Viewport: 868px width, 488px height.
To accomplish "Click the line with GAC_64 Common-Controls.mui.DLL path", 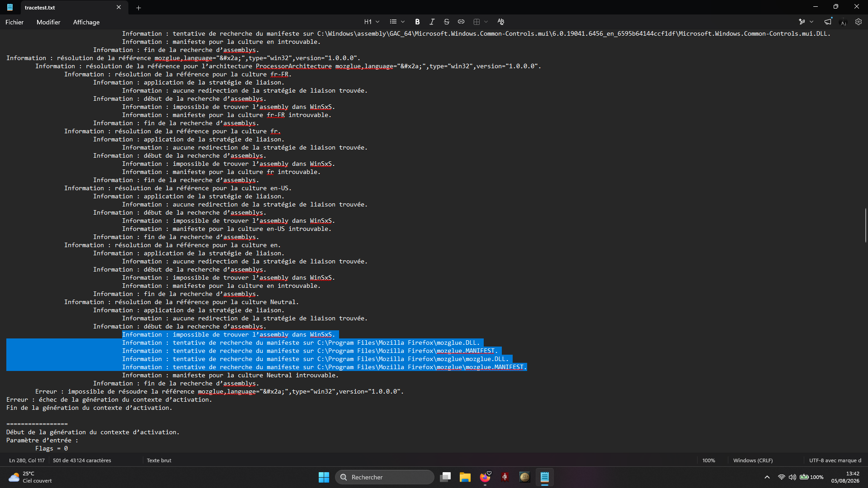I will (x=476, y=34).
